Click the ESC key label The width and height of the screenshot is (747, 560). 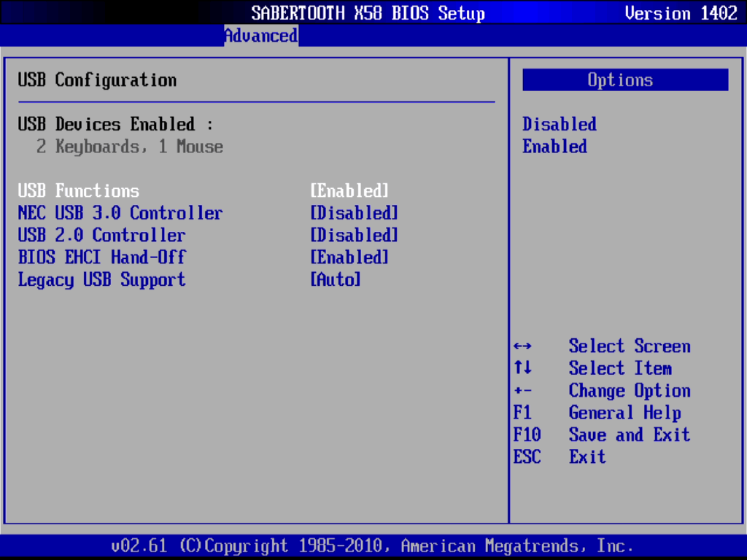[x=527, y=457]
